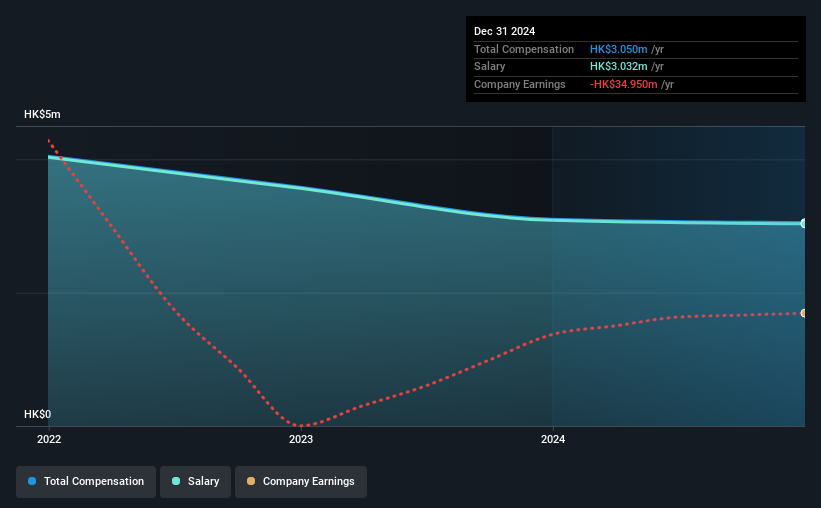Viewport: 821px width, 508px height.
Task: Click the orange Company Earnings legend dot
Action: [251, 481]
